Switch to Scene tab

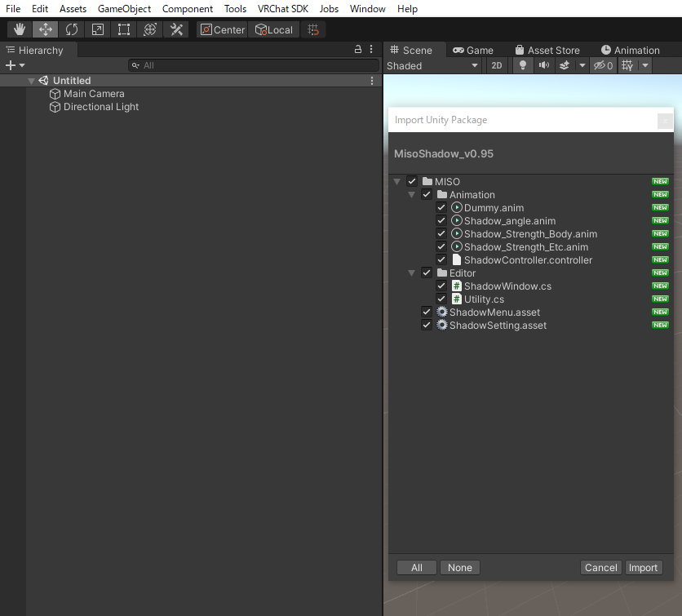coord(411,50)
